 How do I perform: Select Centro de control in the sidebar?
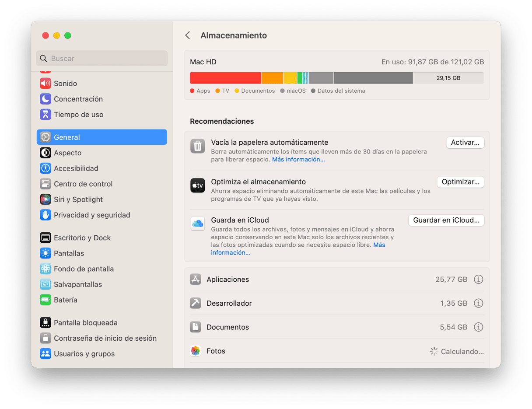102,184
